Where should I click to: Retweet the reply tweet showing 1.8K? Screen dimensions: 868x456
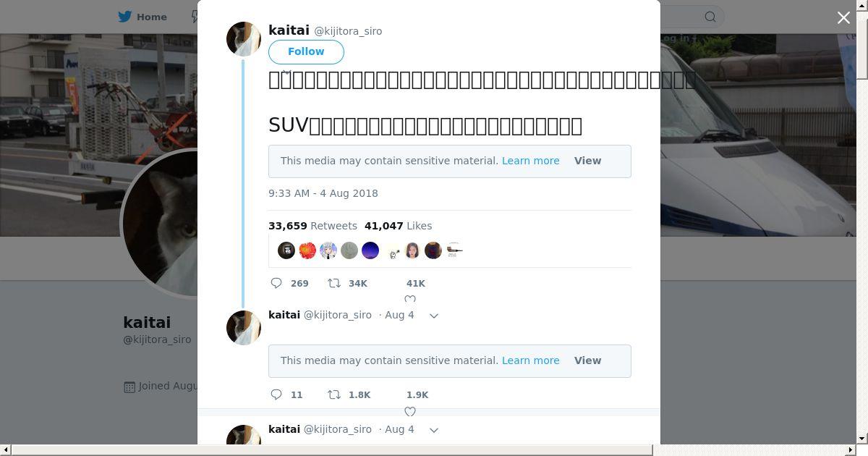tap(334, 394)
